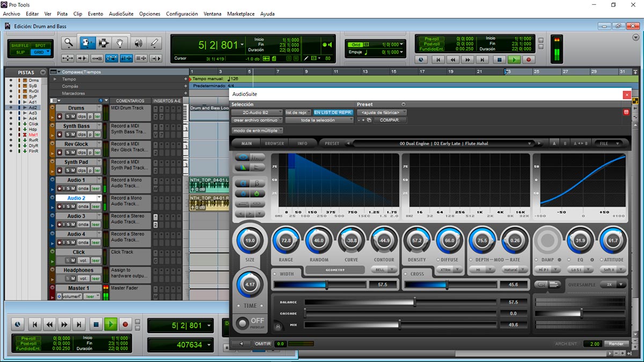Image resolution: width=644 pixels, height=362 pixels.
Task: Switch to the BROWSER tab in reverb
Action: (274, 144)
